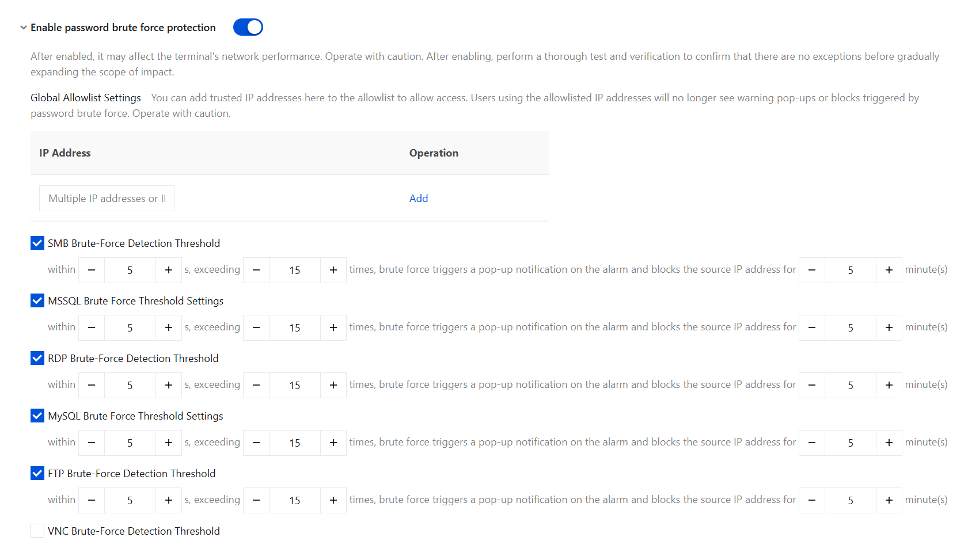The width and height of the screenshot is (968, 560).
Task: Click Add link for allowlist IP
Action: (x=419, y=198)
